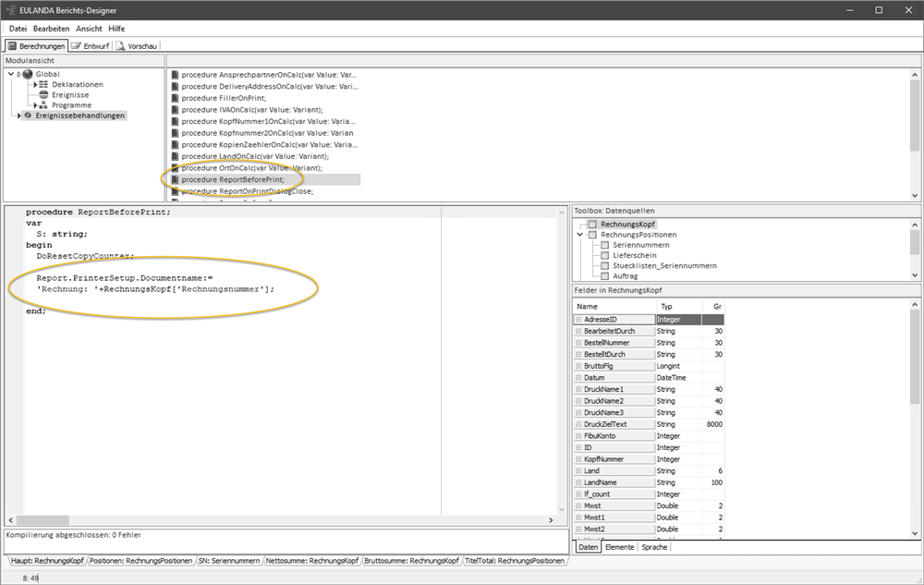Open the Bruttosumme: RechnungsKopf tab
This screenshot has height=585, width=924.
point(411,561)
